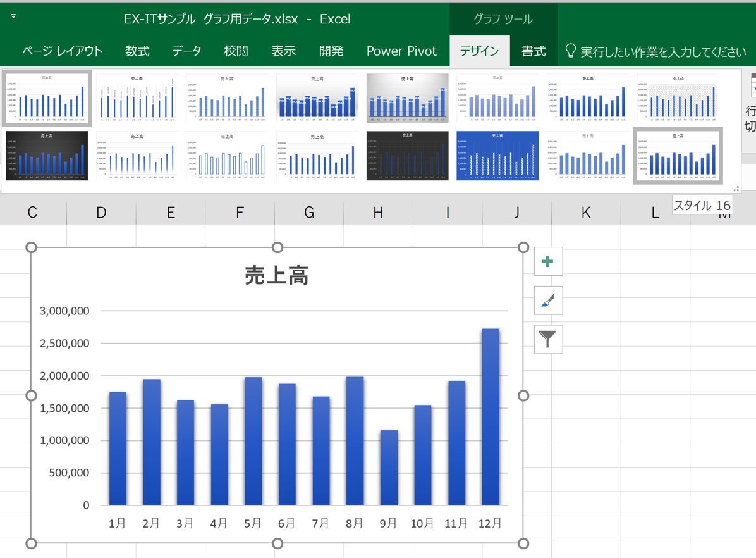Switch to the 書式 chart tools tab
The image size is (756, 558).
click(533, 51)
